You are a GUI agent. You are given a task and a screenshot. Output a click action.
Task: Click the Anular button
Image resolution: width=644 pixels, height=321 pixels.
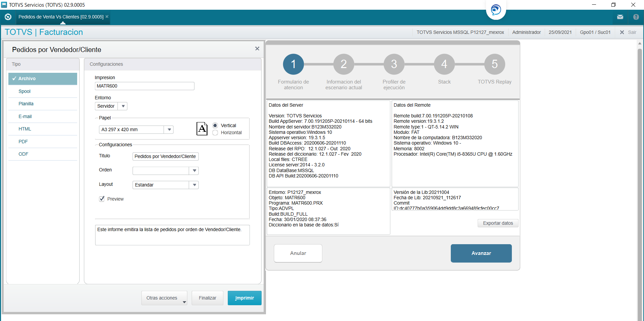tap(298, 253)
